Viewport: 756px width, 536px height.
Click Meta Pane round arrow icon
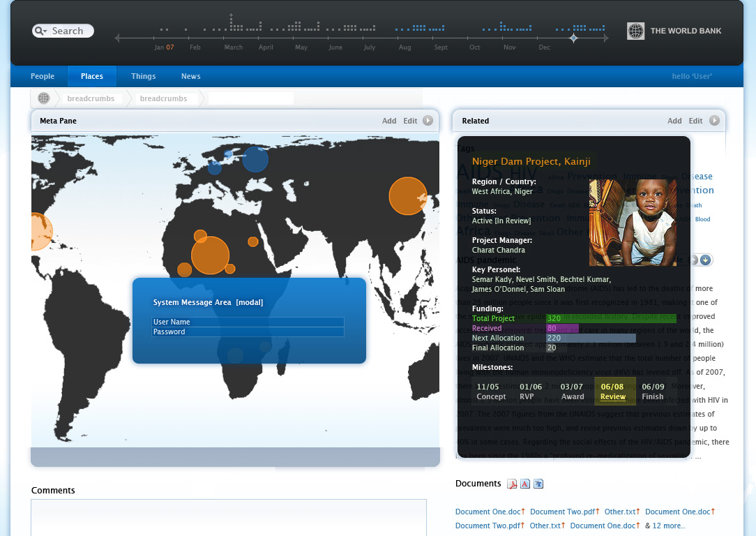coord(428,121)
